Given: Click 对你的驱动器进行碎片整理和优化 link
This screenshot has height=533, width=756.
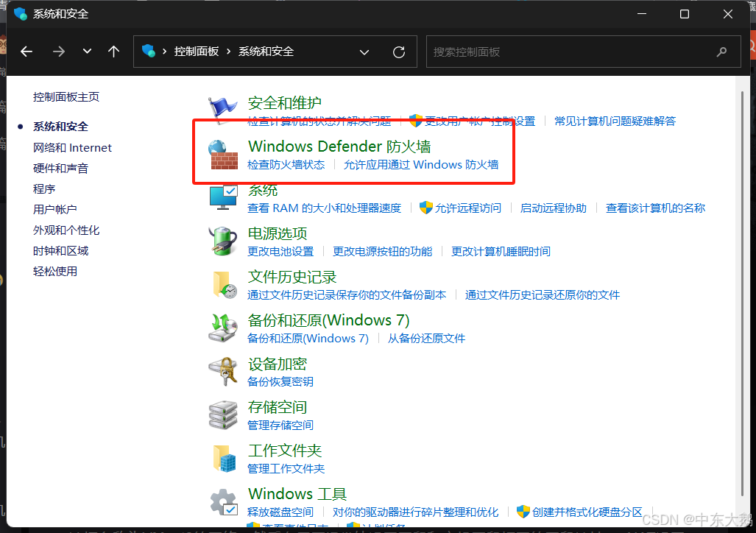Looking at the screenshot, I should pos(415,512).
